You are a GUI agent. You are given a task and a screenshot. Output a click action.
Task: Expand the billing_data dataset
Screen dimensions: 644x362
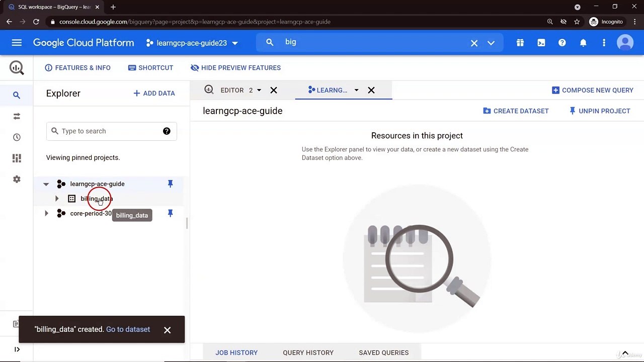(x=57, y=199)
